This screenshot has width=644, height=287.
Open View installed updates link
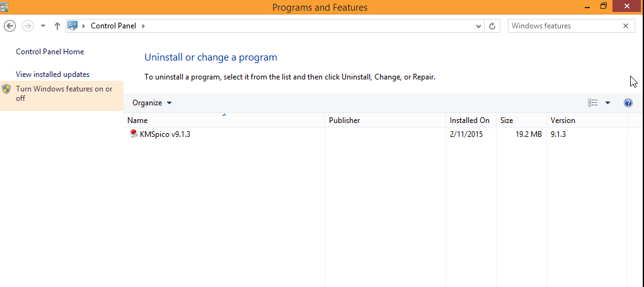point(52,74)
